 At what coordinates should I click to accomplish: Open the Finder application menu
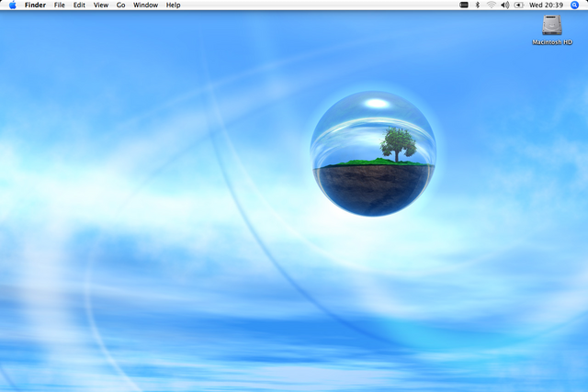click(x=35, y=6)
